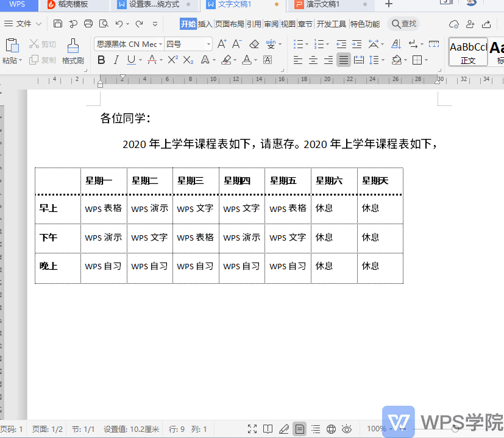Apply numbered list formatting

pyautogui.click(x=319, y=44)
